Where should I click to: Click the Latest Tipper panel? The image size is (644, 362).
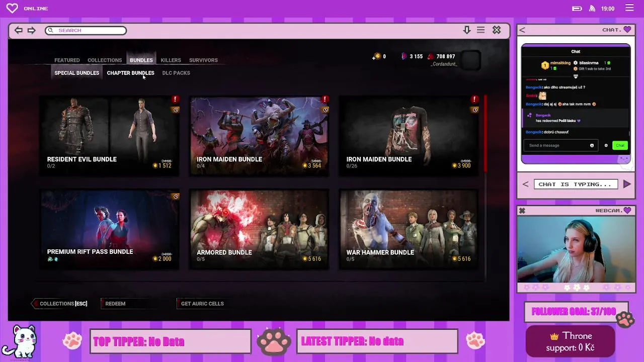(x=377, y=341)
